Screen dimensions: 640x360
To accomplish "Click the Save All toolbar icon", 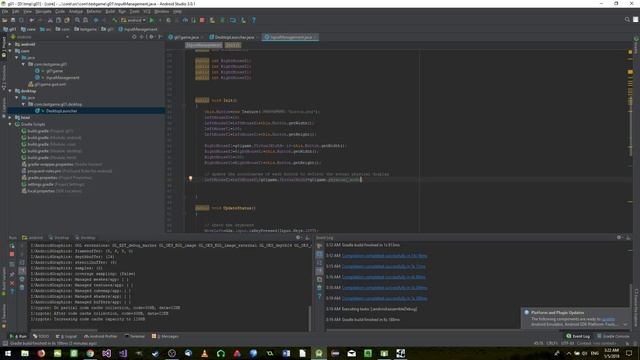I will (13, 20).
